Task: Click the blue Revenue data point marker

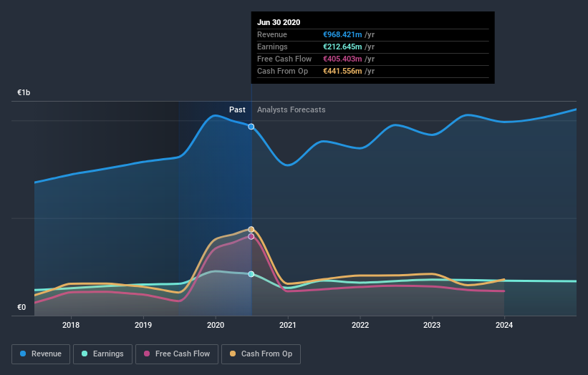Action: tap(251, 127)
